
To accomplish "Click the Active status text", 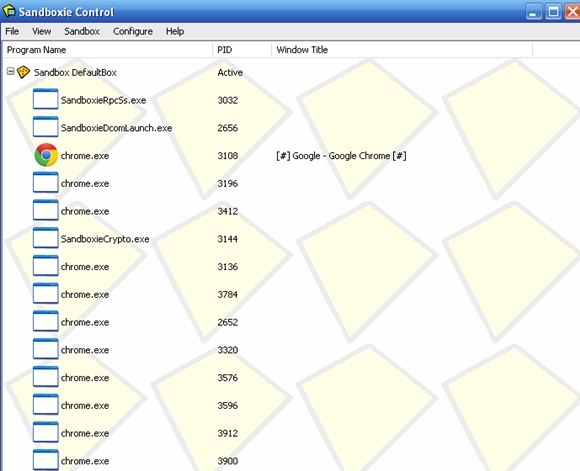I will [230, 73].
